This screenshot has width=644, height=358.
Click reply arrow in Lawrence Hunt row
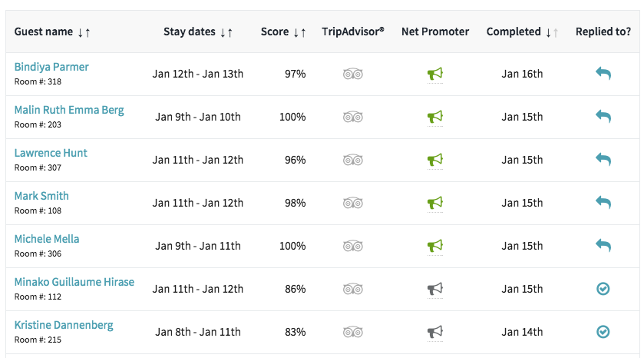603,160
